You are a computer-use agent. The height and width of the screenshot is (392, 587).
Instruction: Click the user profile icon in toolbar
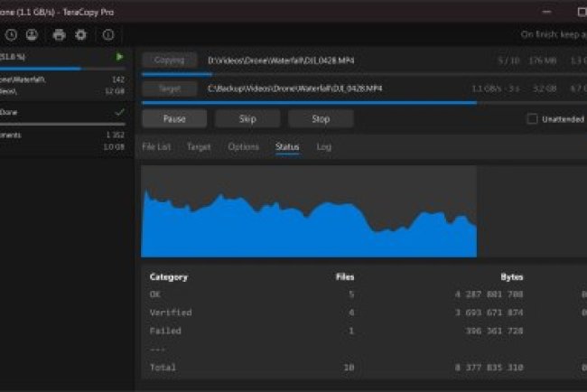[x=32, y=35]
